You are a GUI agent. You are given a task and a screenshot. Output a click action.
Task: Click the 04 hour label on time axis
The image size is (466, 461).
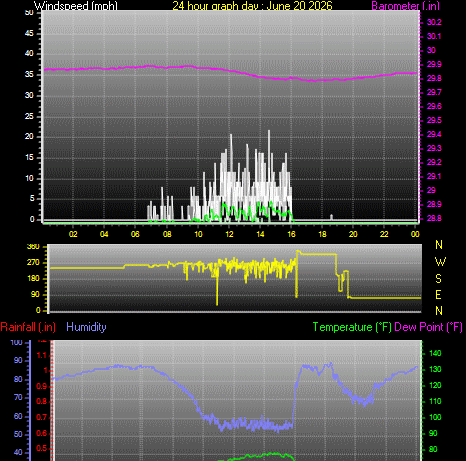(x=104, y=234)
